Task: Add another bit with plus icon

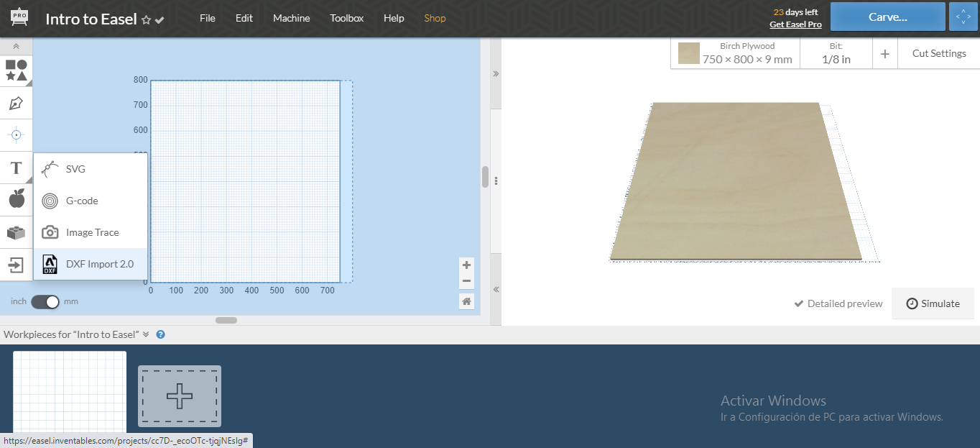Action: (885, 54)
